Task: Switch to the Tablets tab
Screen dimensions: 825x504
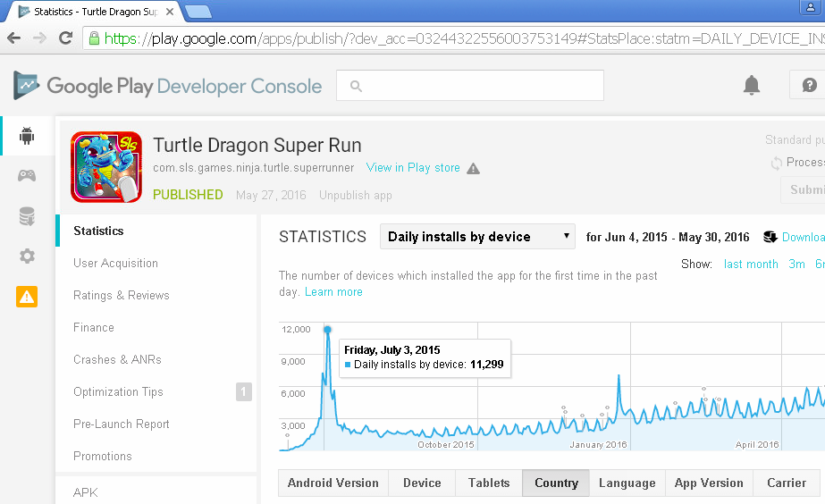Action: pos(489,483)
